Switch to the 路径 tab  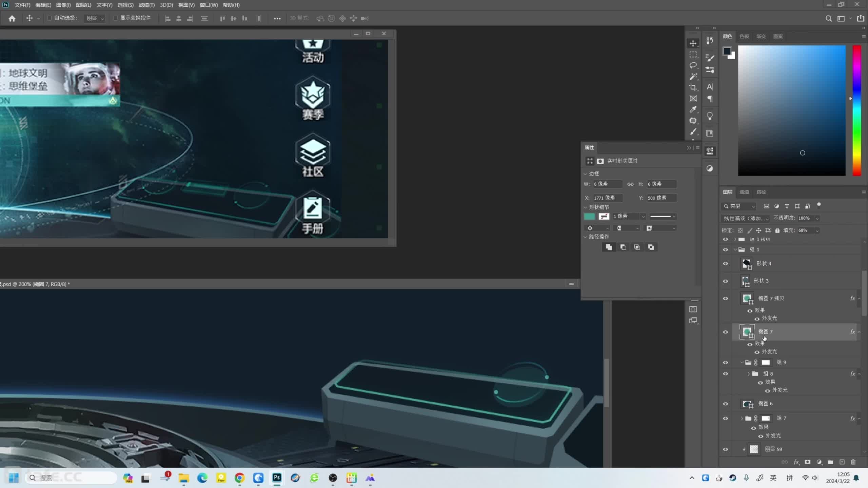tap(761, 192)
